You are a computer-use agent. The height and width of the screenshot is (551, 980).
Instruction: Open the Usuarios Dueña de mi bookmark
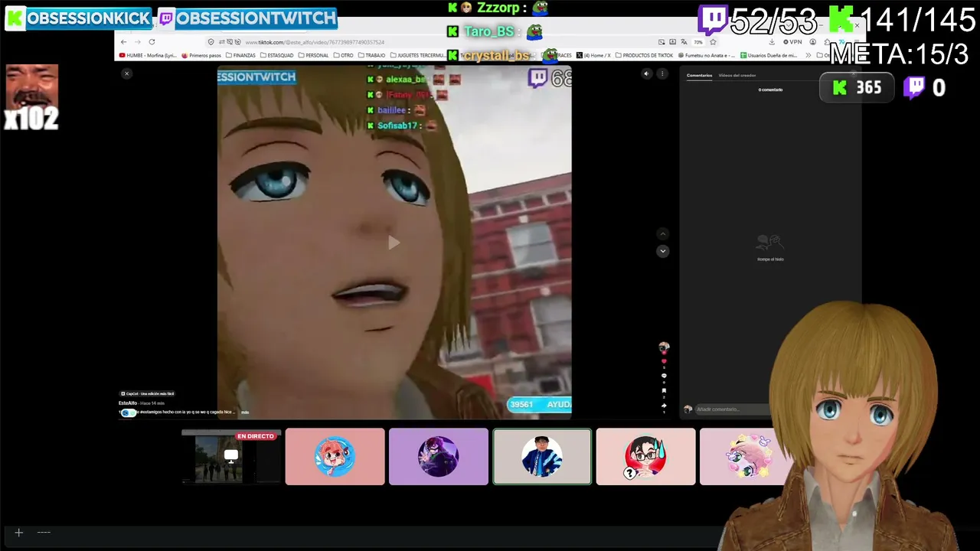770,55
